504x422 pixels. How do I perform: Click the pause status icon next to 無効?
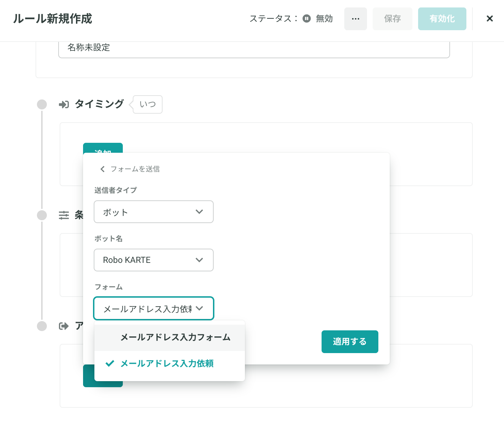coord(307,18)
